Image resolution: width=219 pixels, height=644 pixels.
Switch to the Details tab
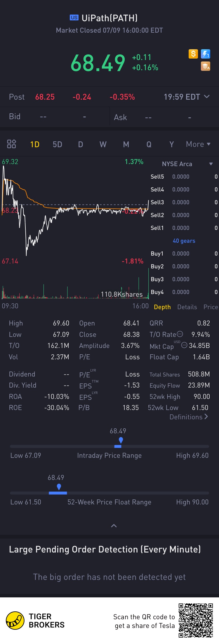tap(187, 307)
